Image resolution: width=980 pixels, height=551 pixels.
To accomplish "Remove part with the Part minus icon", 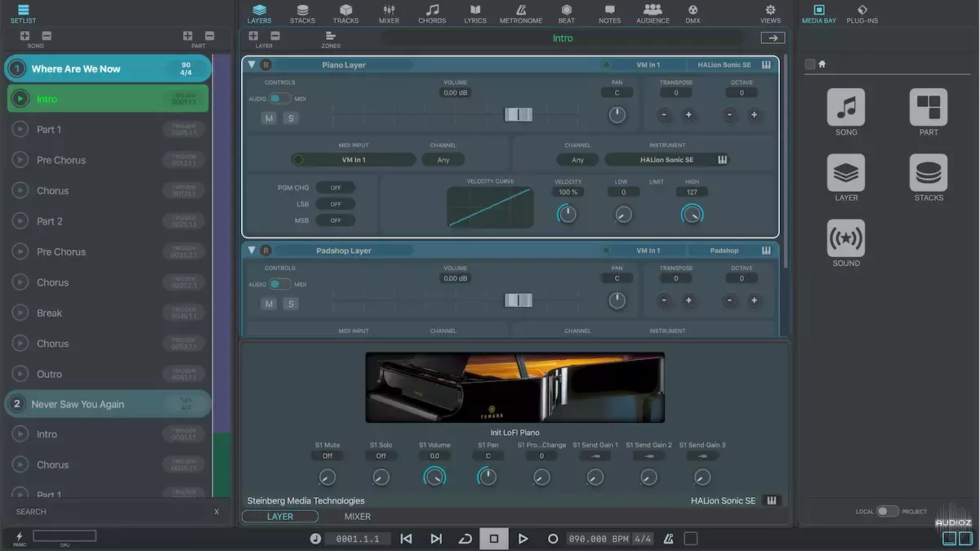I will (x=210, y=36).
